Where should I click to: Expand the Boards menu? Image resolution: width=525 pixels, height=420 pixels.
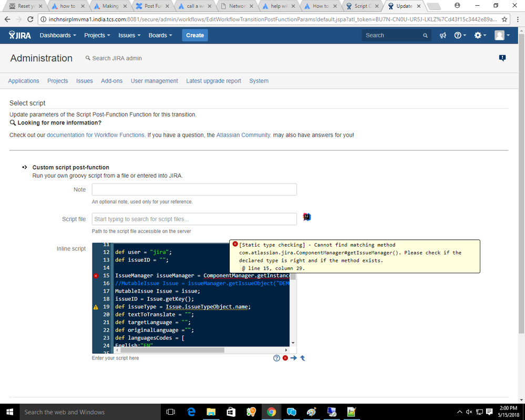pos(160,35)
